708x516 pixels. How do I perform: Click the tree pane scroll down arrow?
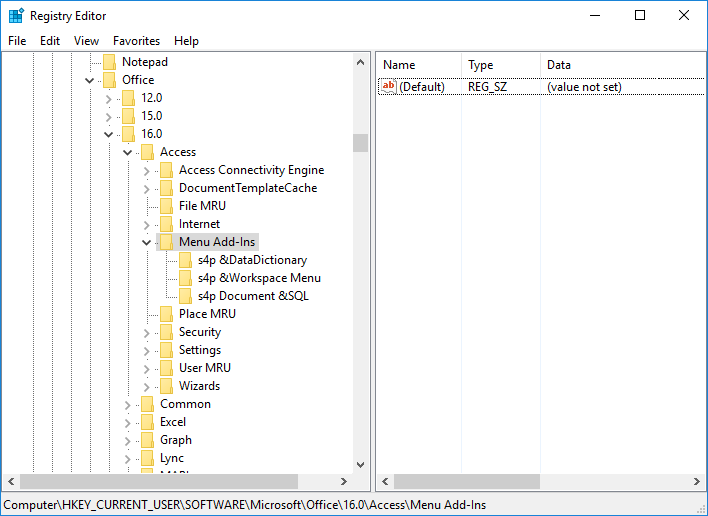pyautogui.click(x=360, y=465)
